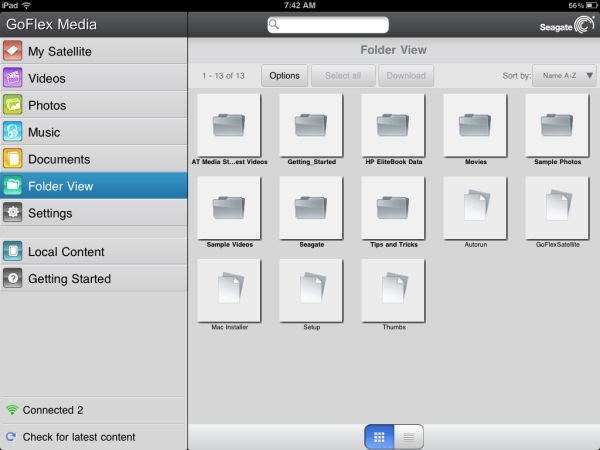The width and height of the screenshot is (600, 450).
Task: Click the battery indicator in status bar
Action: click(591, 5)
